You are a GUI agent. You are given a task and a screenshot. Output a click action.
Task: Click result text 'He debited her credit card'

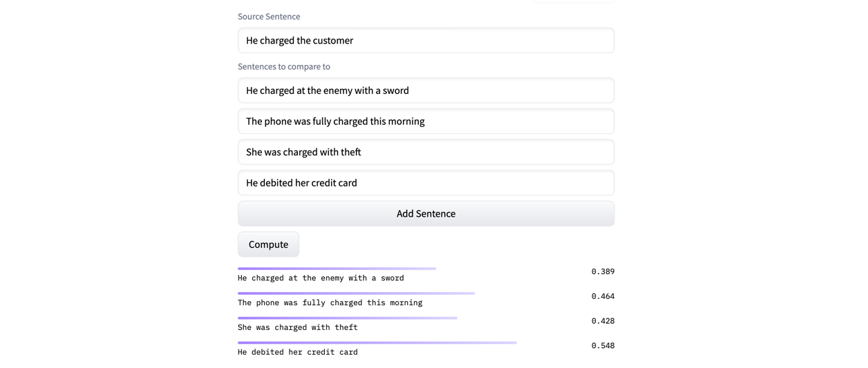(x=298, y=352)
